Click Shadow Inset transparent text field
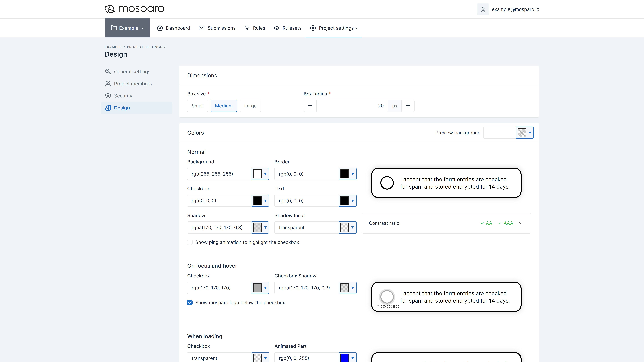The image size is (644, 362). (306, 227)
